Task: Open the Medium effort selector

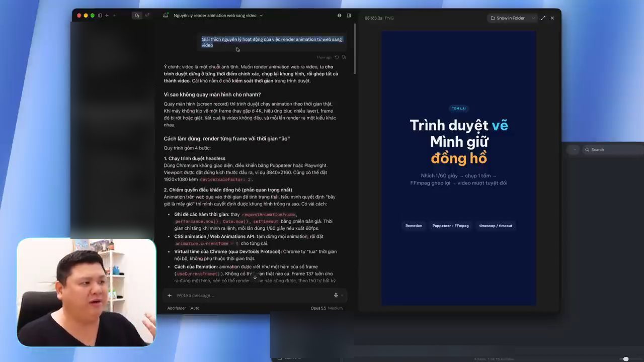Action: pos(335,308)
